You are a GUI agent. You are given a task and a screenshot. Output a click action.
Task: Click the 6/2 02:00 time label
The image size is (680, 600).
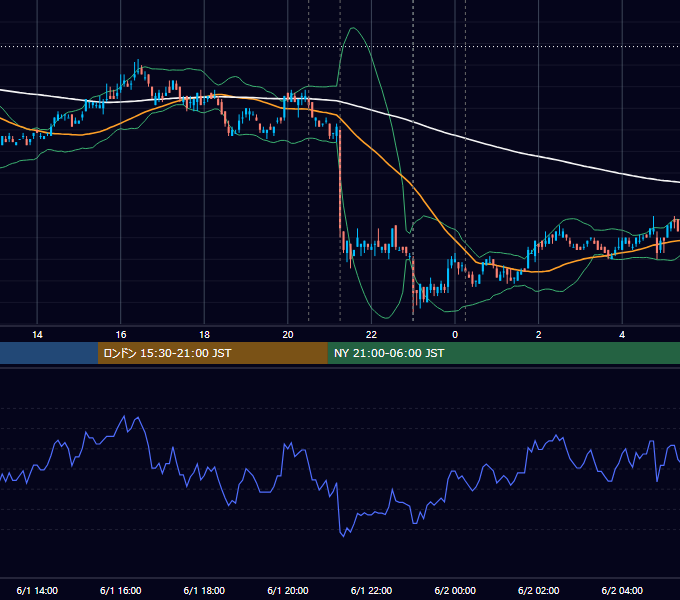click(x=539, y=590)
